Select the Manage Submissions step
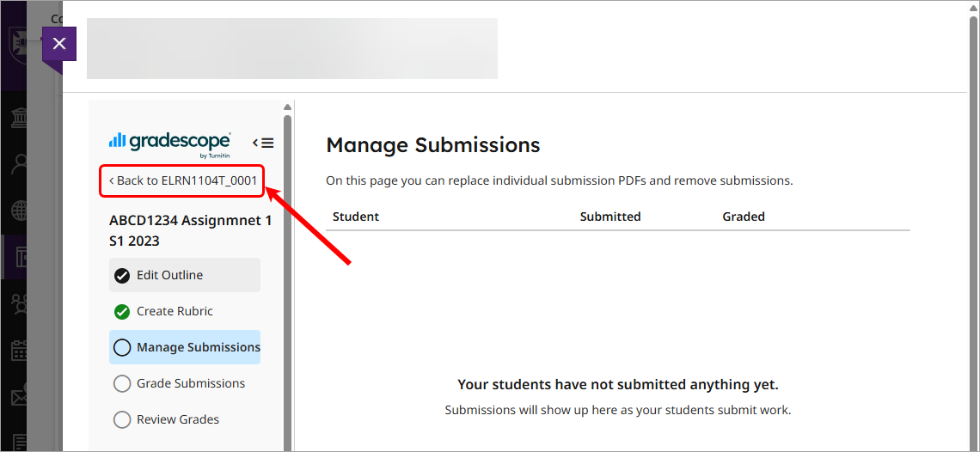This screenshot has width=980, height=452. click(198, 347)
